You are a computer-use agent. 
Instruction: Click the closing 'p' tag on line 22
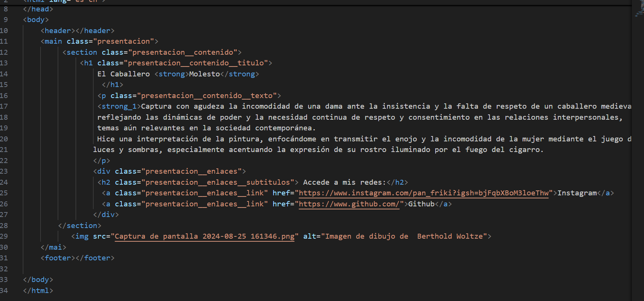(x=104, y=161)
